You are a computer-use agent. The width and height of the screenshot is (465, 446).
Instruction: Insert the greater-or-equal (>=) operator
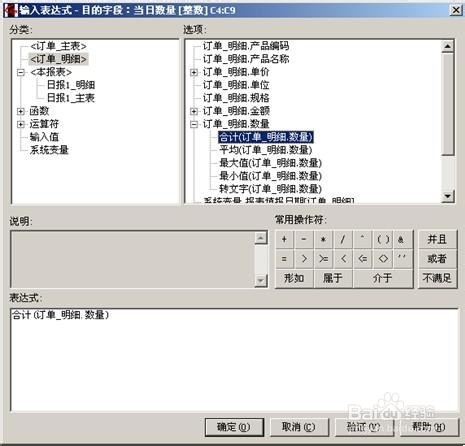tap(323, 259)
